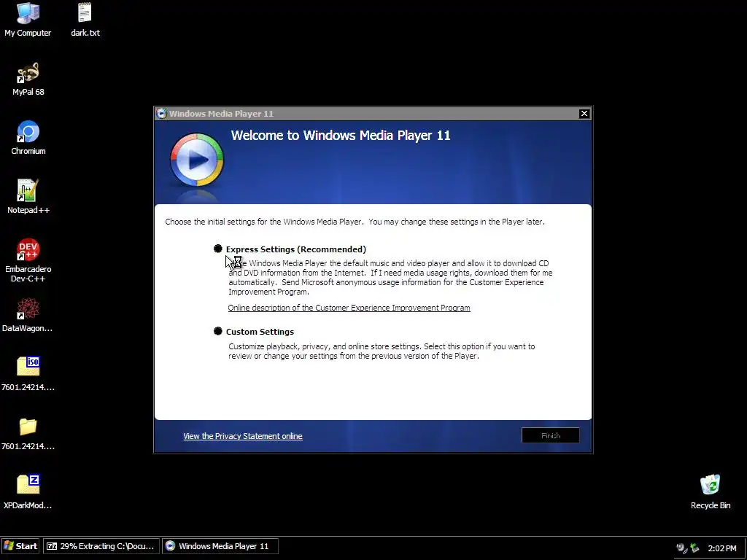This screenshot has width=747, height=560.
Task: Switch to 7-Zip 29% Extracting taskbar item
Action: tap(101, 546)
